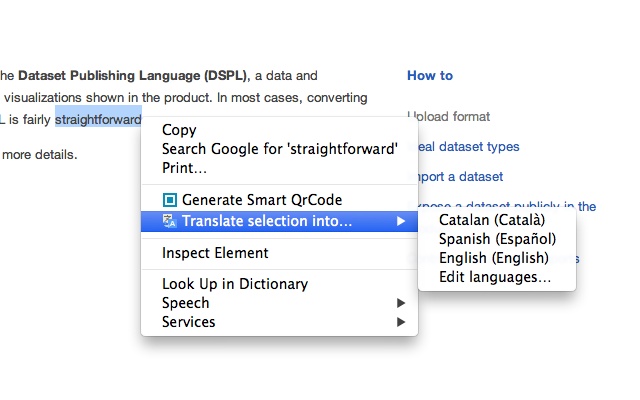The image size is (640, 400).
Task: Pick Spanish (Español) from the submenu
Action: tap(497, 239)
